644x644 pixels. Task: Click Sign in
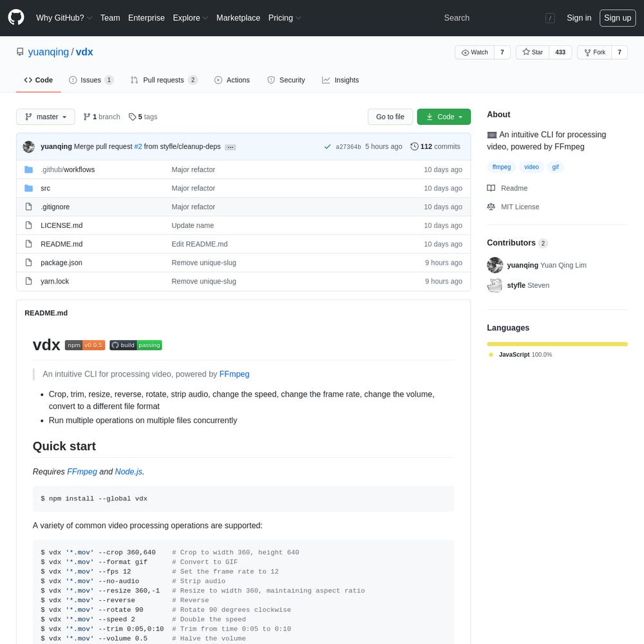(x=579, y=17)
